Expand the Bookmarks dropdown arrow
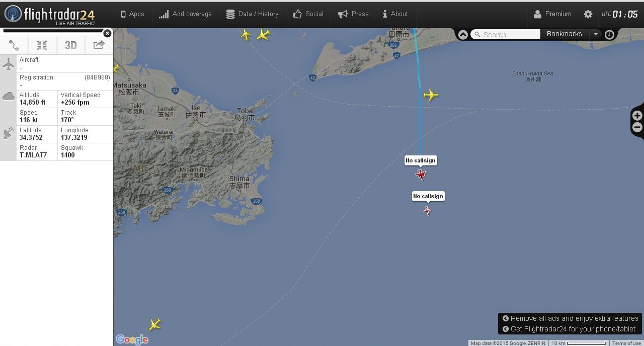Image resolution: width=644 pixels, height=346 pixels. pos(596,34)
